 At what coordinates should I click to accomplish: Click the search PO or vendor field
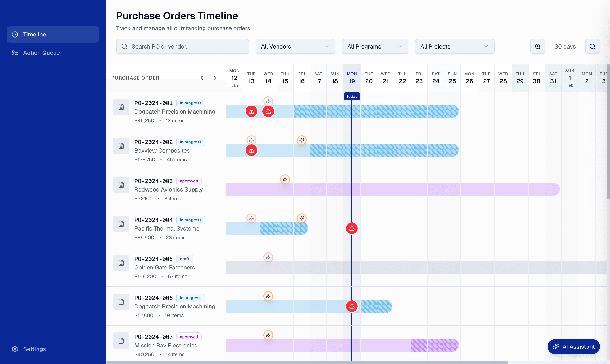point(182,46)
